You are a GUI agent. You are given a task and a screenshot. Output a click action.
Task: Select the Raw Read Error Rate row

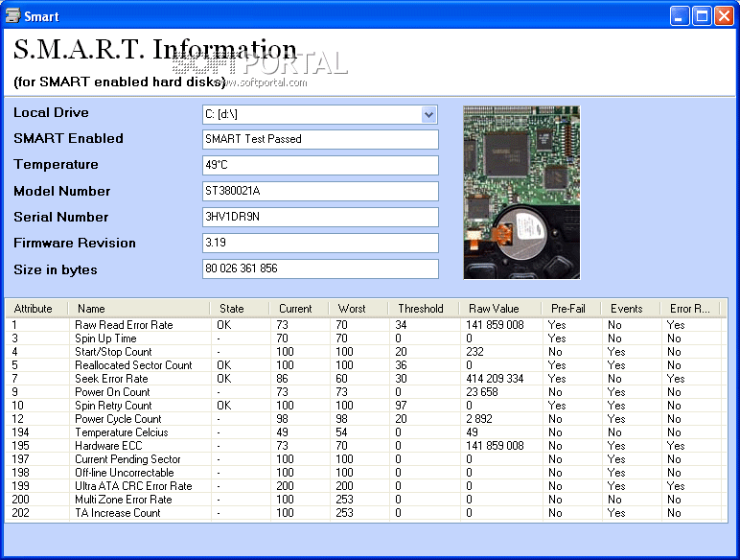(124, 325)
